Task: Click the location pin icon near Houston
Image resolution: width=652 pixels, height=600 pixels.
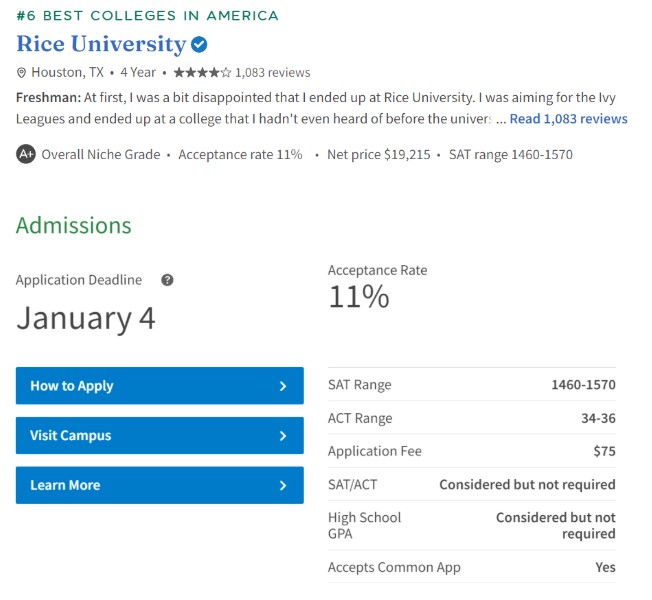Action: [21, 73]
